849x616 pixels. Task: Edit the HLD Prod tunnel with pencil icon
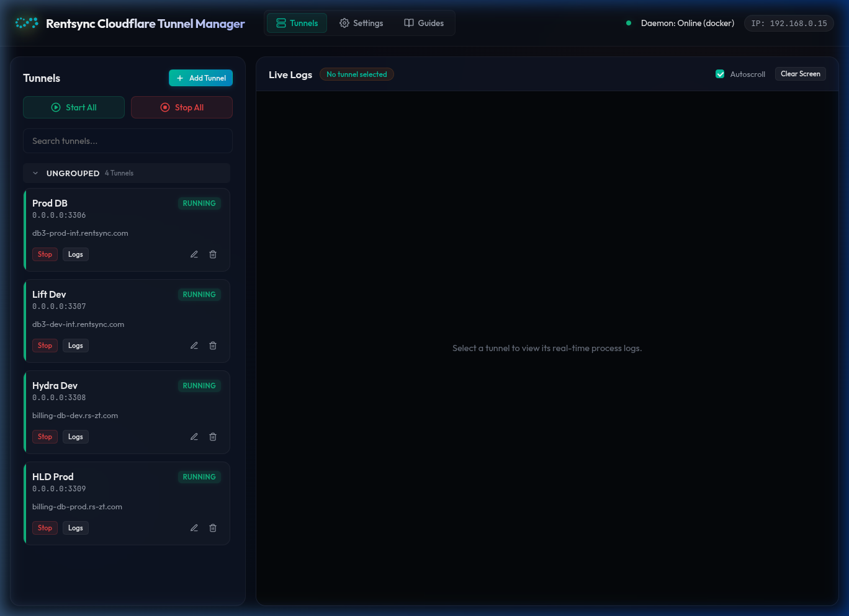194,528
